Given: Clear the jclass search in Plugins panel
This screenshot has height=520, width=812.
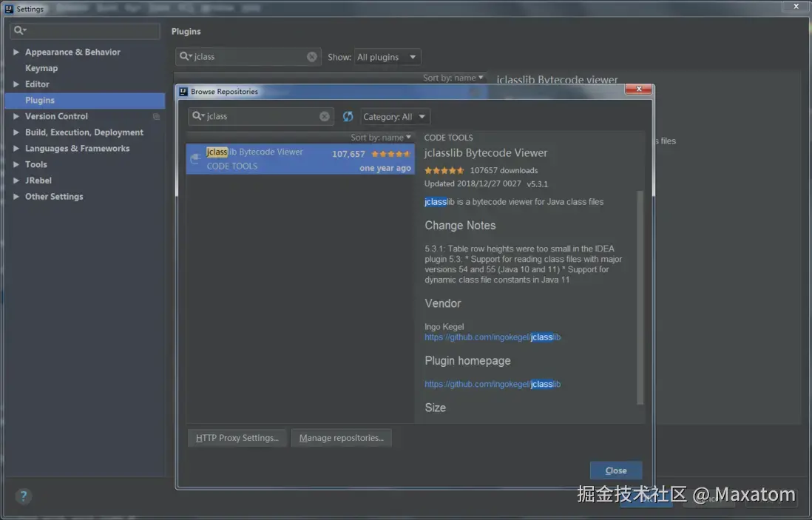Looking at the screenshot, I should click(x=312, y=57).
